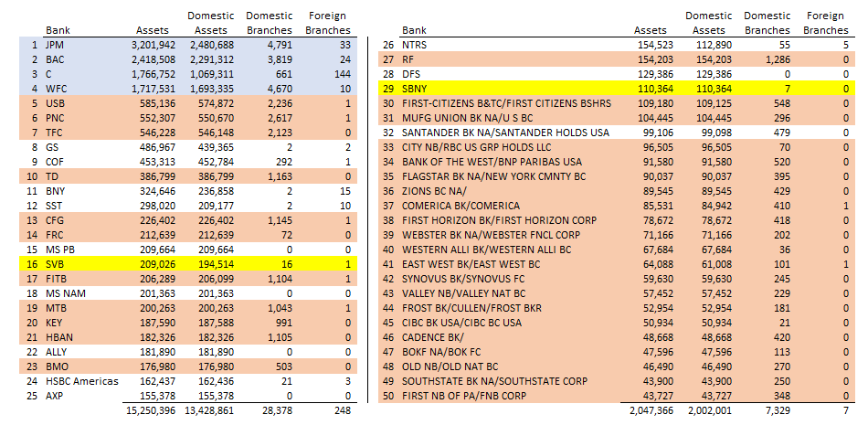Select FROST BK/CULLEN bank name
Image resolution: width=868 pixels, height=425 pixels.
point(471,307)
